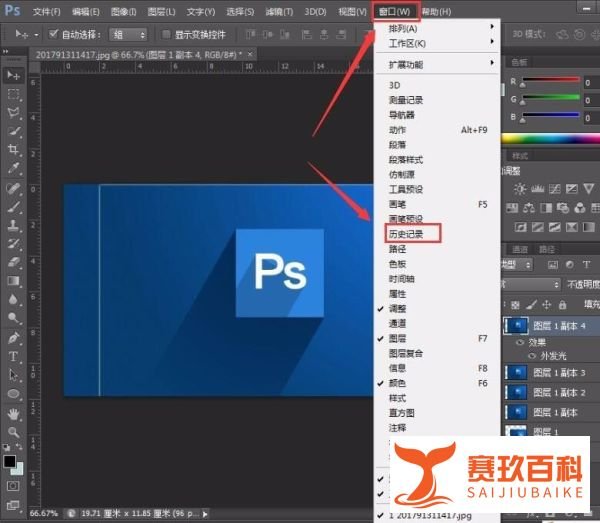Expand the 工作区(K) submenu
Screen dimensions: 600x523
pos(437,43)
